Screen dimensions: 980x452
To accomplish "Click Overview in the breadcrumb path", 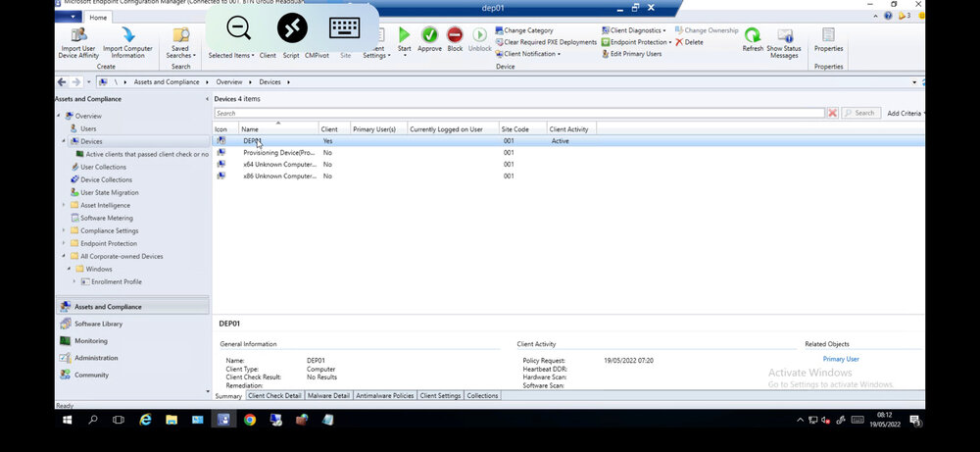I will point(228,82).
